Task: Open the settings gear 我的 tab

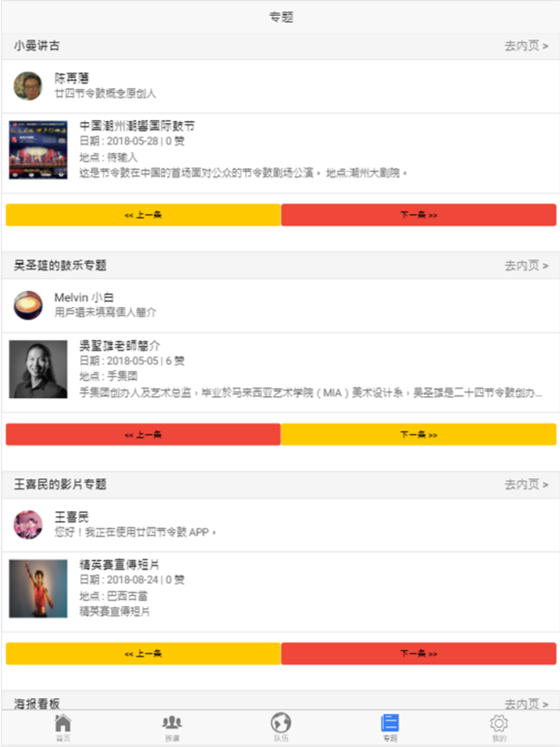Action: [x=499, y=727]
